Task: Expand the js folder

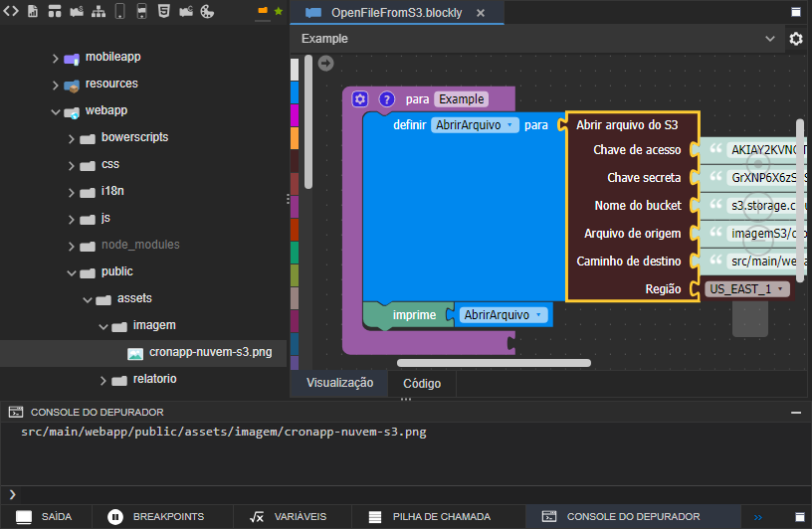Action: point(71,220)
